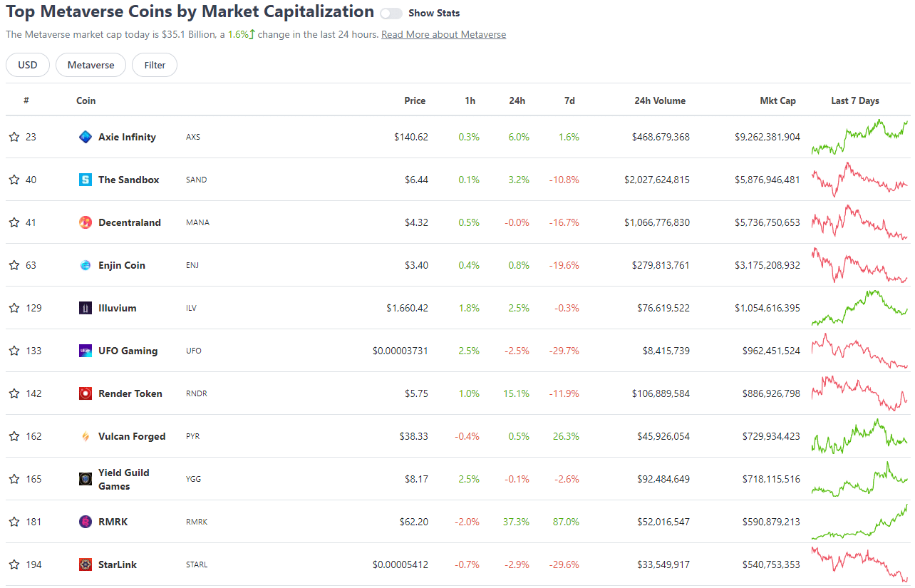Mark RMRK as favorite using star
The width and height of the screenshot is (915, 588).
click(x=14, y=522)
